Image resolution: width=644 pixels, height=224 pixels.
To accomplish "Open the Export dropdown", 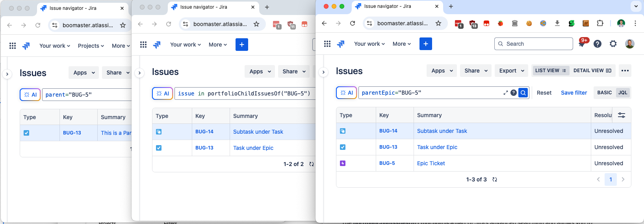I will (x=511, y=71).
